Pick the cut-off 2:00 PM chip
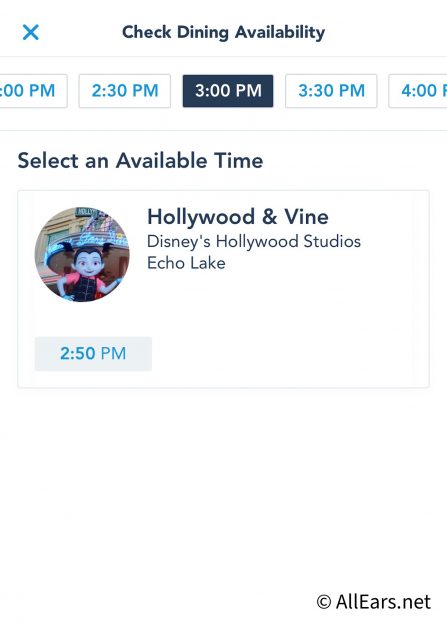 (x=33, y=91)
